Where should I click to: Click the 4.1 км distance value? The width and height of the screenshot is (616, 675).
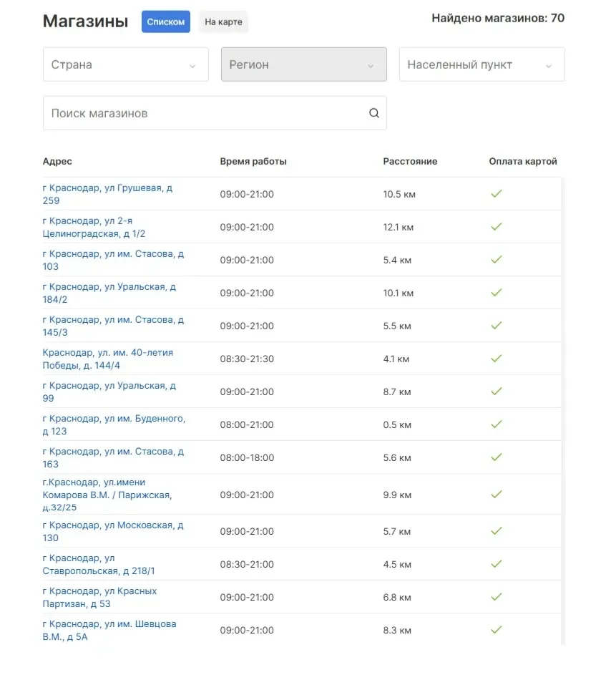pyautogui.click(x=396, y=359)
